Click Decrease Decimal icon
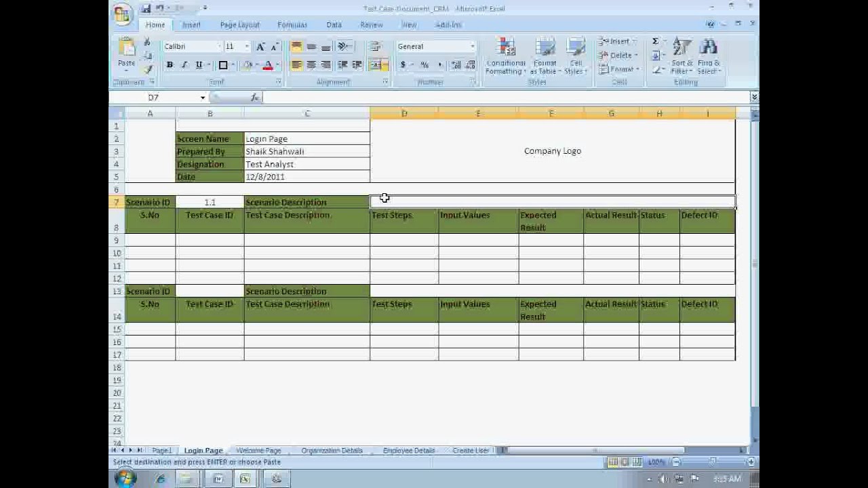868x488 pixels. (470, 65)
